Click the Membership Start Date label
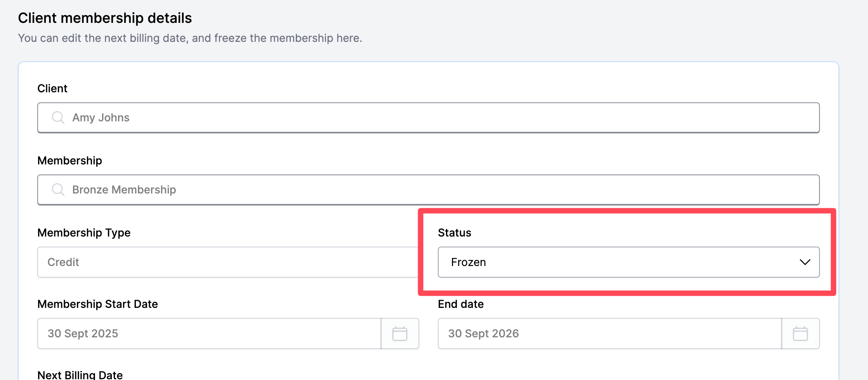Viewport: 868px width, 380px height. [97, 304]
